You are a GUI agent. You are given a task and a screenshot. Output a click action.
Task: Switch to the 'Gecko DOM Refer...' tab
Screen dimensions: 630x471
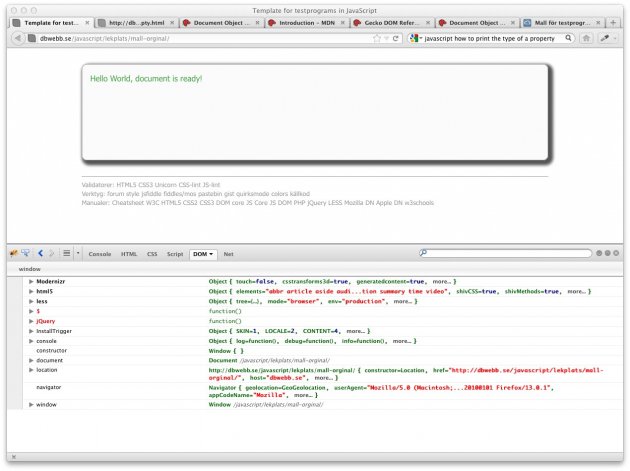pos(392,23)
